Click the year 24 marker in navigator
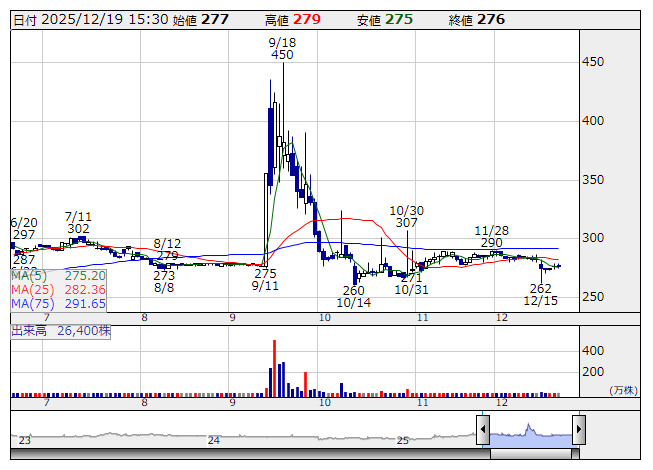 (213, 440)
